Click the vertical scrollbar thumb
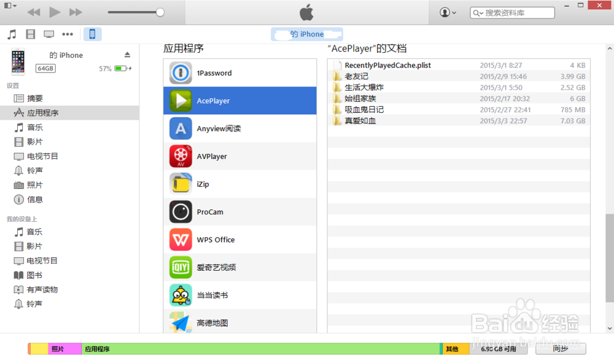 tap(610, 258)
